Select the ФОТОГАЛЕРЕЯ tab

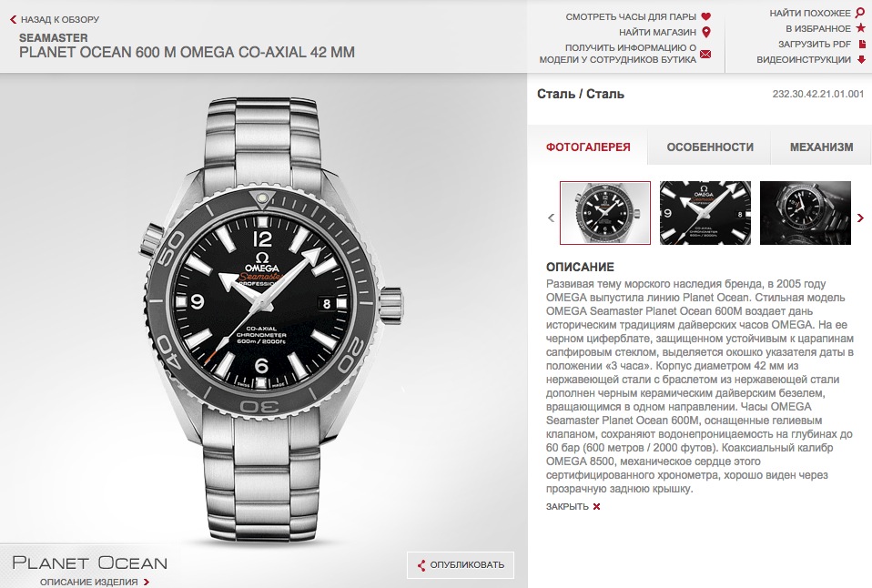click(x=588, y=147)
